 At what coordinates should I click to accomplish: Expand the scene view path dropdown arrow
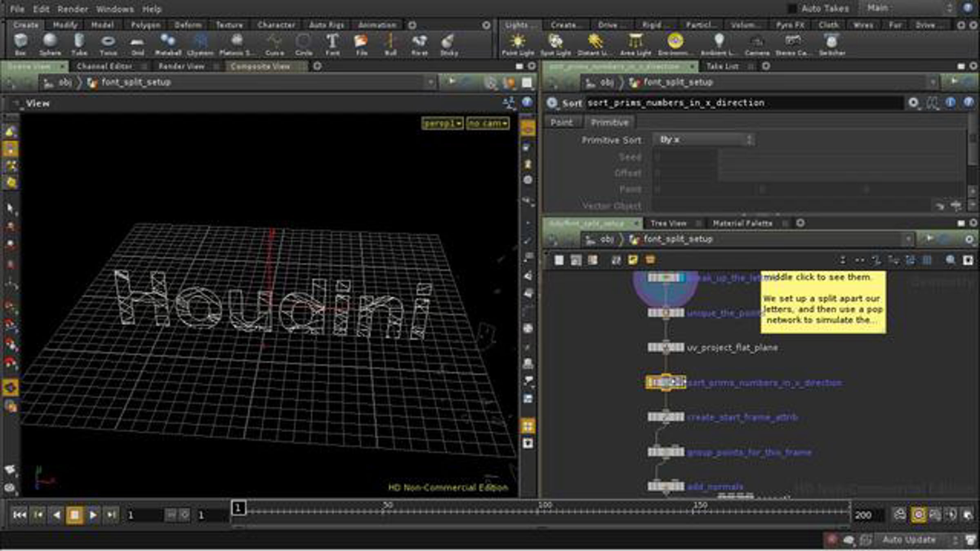[430, 82]
